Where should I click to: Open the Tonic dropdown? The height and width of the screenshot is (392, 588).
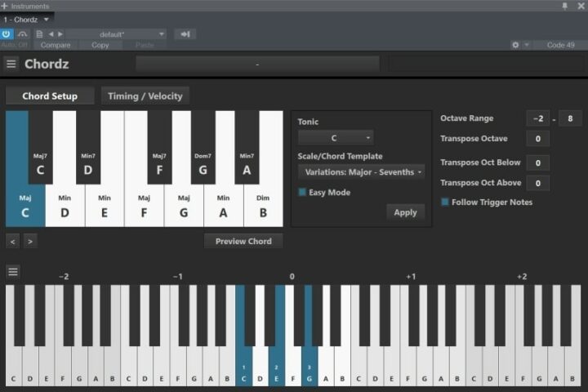[x=336, y=138]
